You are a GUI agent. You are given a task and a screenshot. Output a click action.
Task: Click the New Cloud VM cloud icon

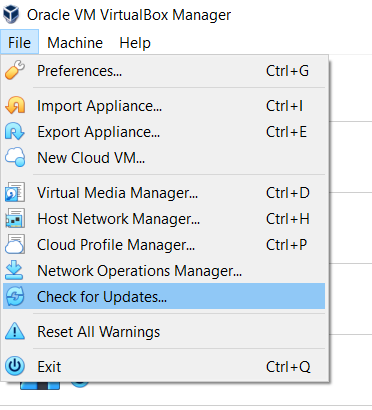(x=15, y=157)
